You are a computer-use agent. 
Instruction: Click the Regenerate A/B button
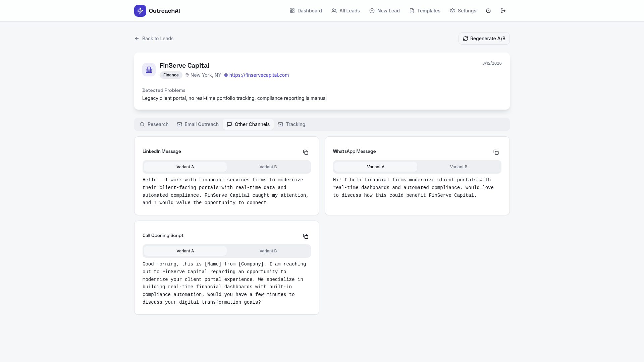(x=484, y=39)
